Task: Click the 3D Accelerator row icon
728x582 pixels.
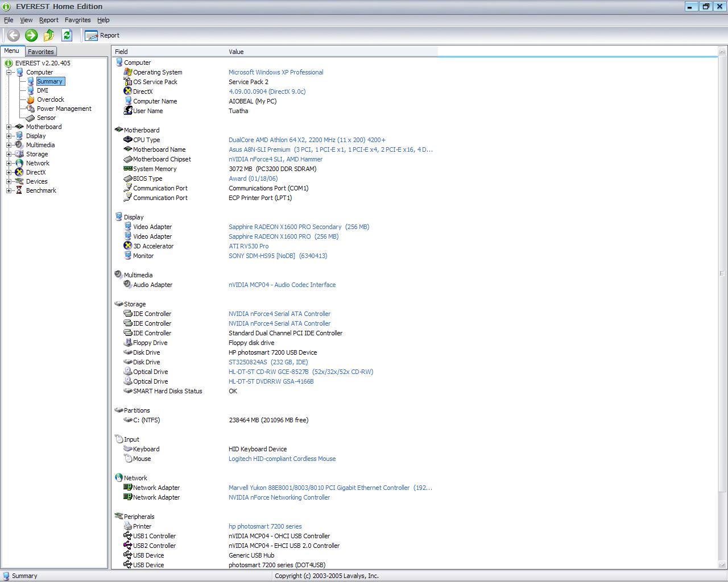Action: (x=128, y=246)
